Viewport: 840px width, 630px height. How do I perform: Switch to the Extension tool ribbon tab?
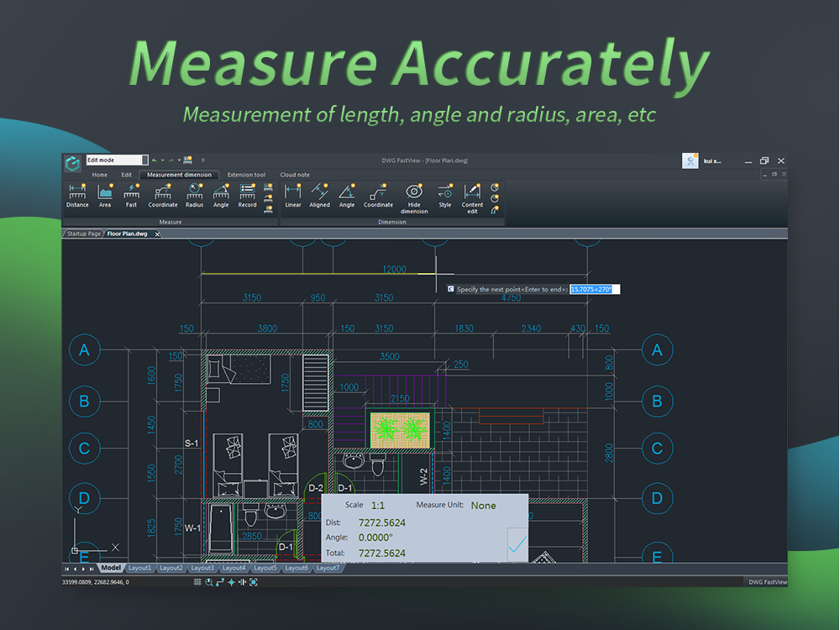[x=246, y=175]
